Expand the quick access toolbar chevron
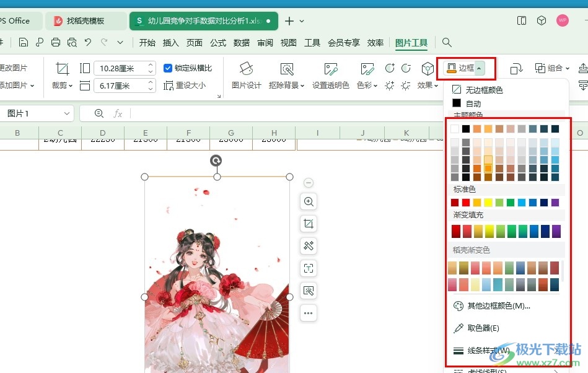 pos(120,42)
